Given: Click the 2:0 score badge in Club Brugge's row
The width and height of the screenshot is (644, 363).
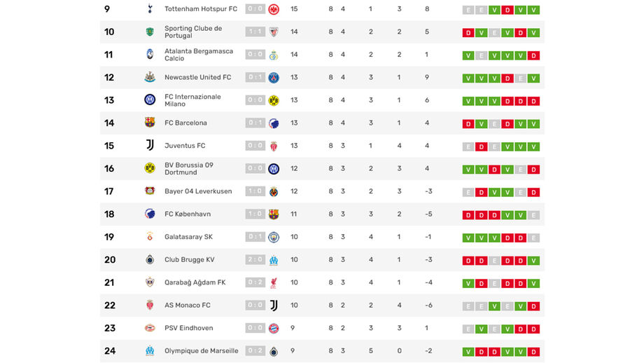Looking at the screenshot, I should tap(255, 260).
